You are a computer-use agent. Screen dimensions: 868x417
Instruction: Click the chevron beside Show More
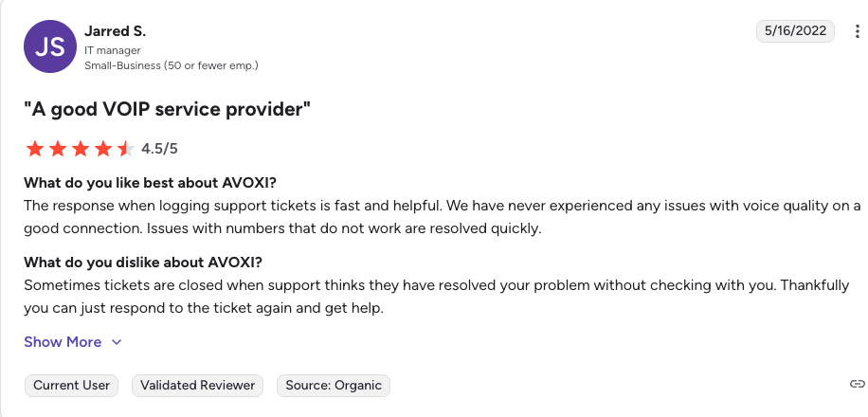pyautogui.click(x=117, y=342)
